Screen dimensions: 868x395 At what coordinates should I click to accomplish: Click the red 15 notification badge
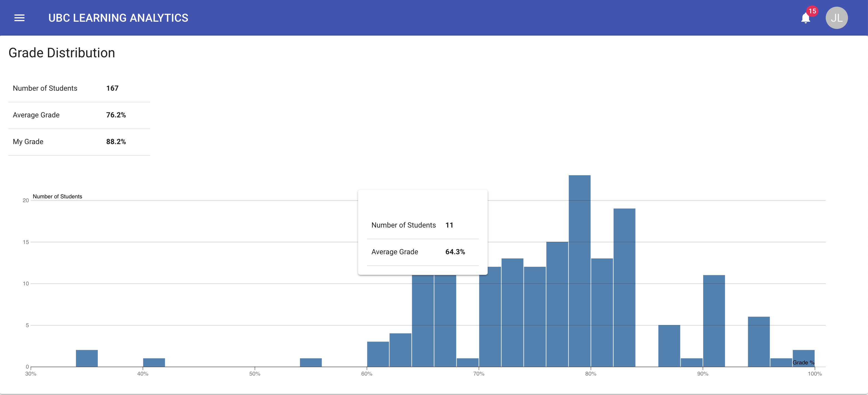coord(812,11)
